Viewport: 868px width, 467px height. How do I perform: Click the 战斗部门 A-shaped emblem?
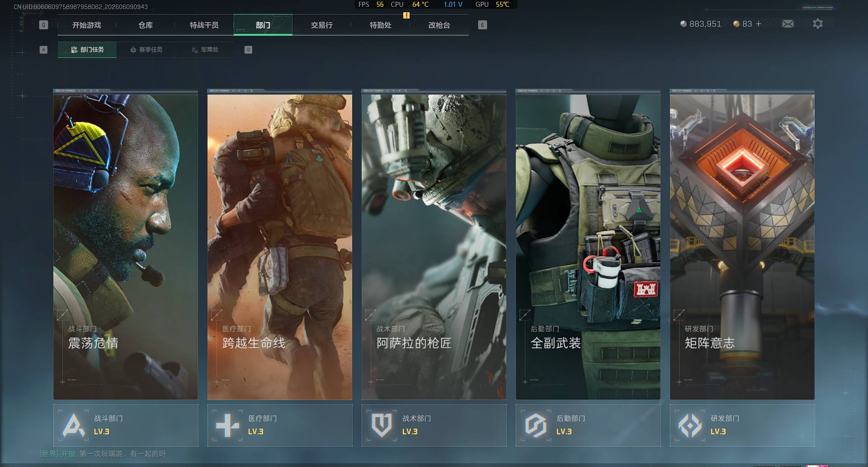point(73,425)
